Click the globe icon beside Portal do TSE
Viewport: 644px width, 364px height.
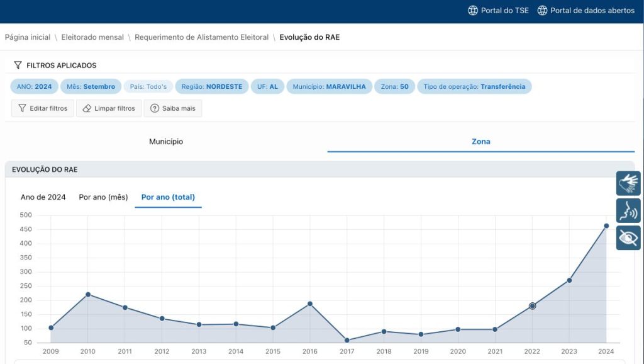473,11
